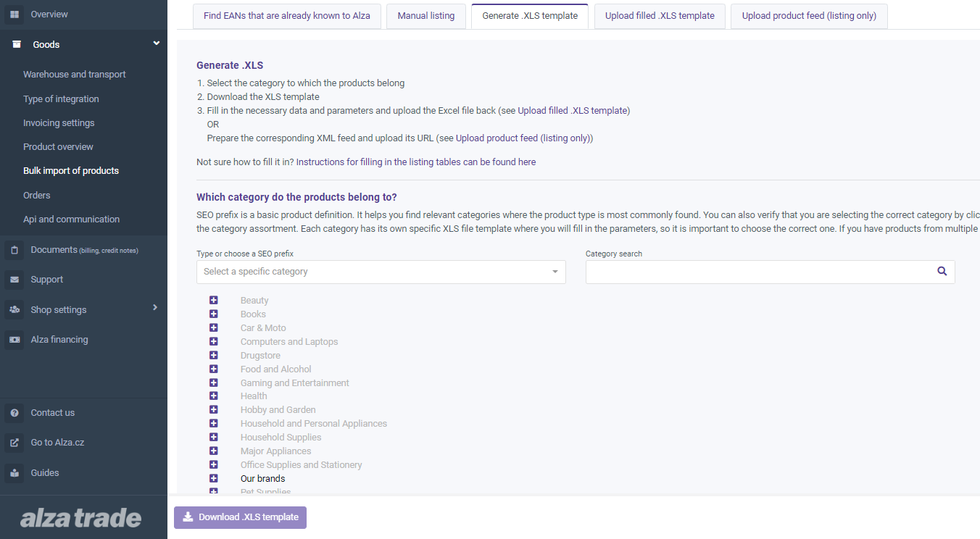Click the Goods box icon
This screenshot has width=980, height=539.
(17, 44)
